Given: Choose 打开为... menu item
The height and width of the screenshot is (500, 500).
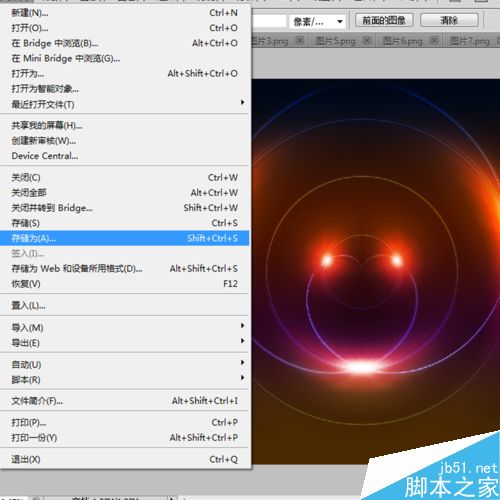Looking at the screenshot, I should (x=125, y=74).
